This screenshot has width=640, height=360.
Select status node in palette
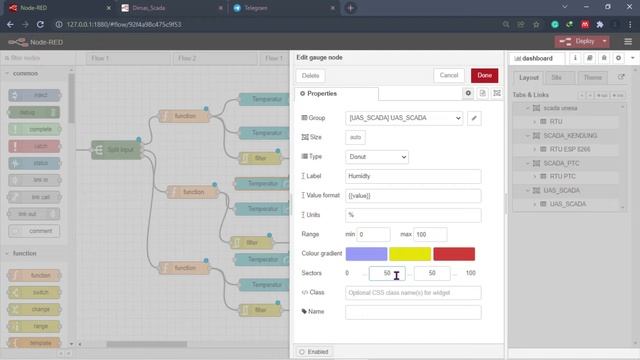(x=34, y=163)
